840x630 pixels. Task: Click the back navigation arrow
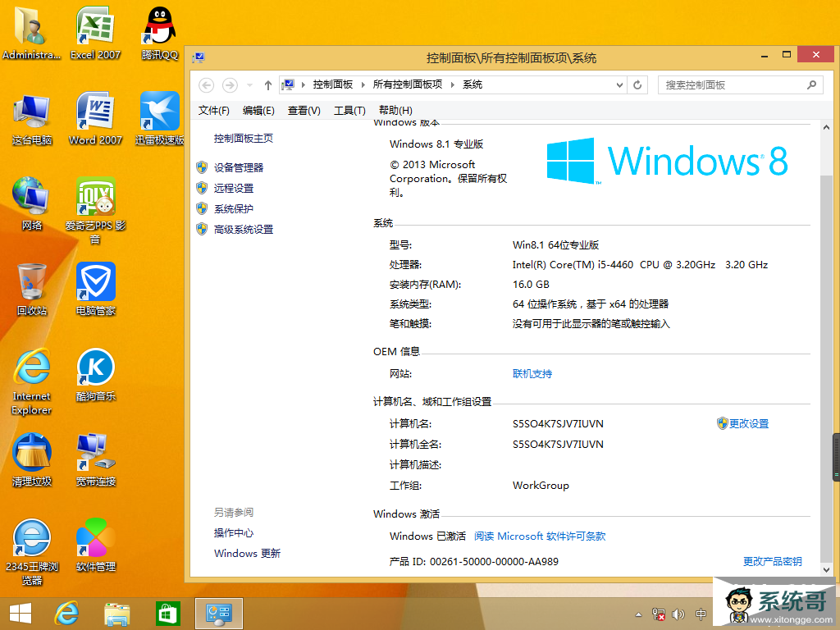206,85
